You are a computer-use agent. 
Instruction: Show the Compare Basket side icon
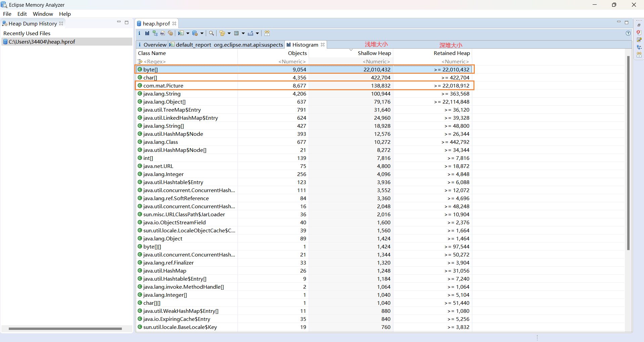point(639,55)
